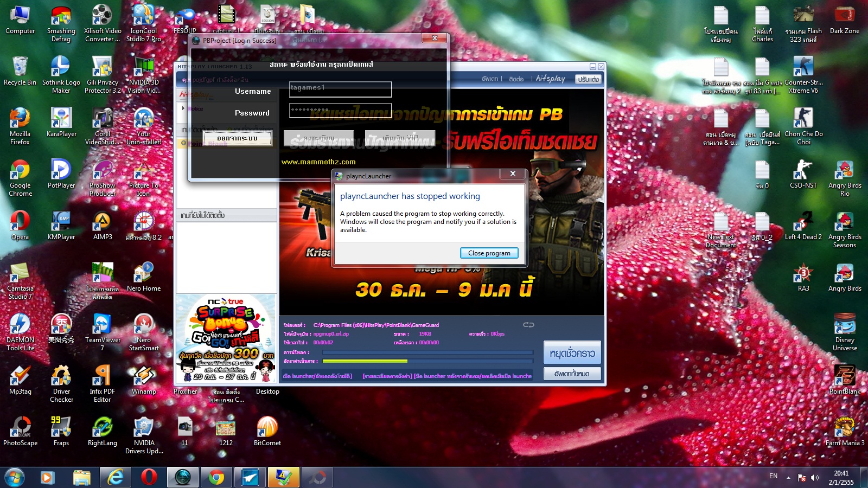This screenshot has height=488, width=868.
Task: Click the www.mammothz.com link
Action: [318, 162]
